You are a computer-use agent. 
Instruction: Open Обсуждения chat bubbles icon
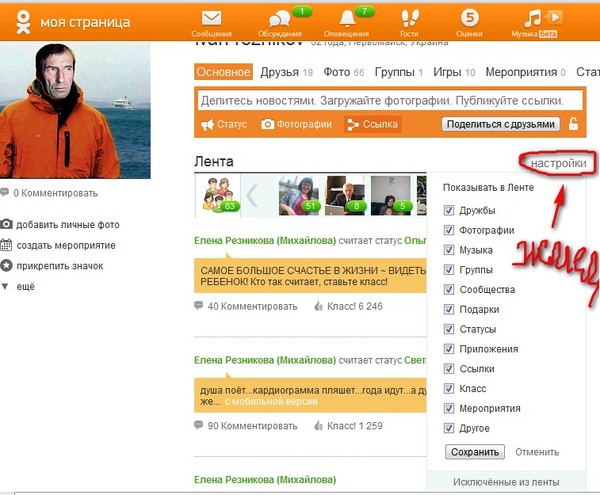coord(279,19)
